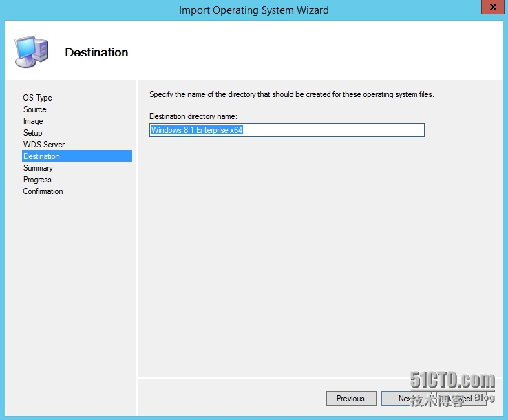This screenshot has height=420, width=508.
Task: Click the 'Specify the name of the directory' instruction text
Action: click(x=292, y=94)
